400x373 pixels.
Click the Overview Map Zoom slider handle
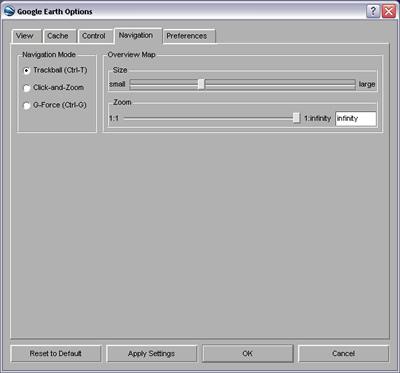296,118
